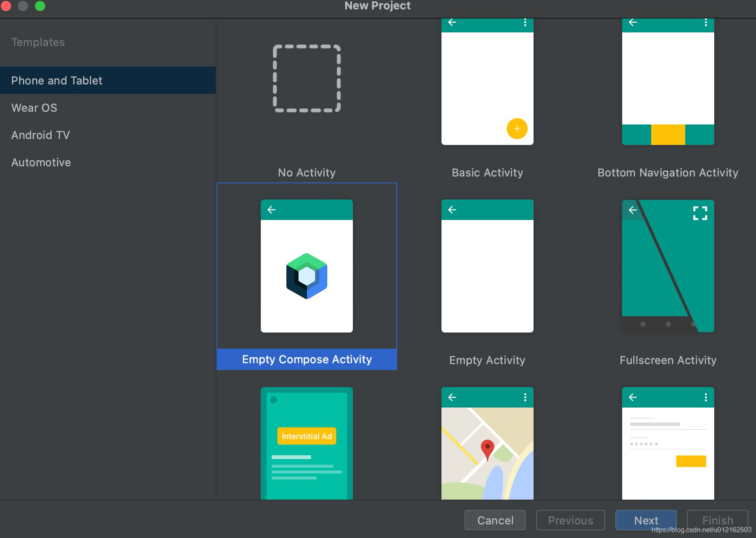Click the overflow dots in Basic Activity preview

tap(525, 22)
